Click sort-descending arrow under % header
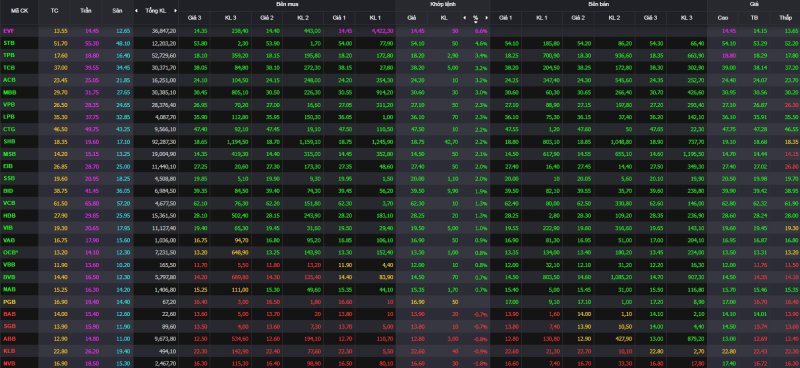 476,22
